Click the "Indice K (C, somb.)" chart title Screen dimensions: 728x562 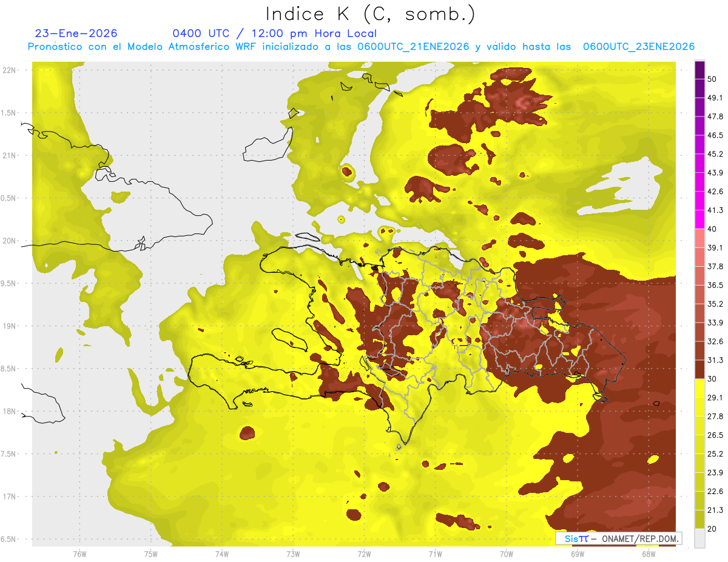click(x=370, y=14)
